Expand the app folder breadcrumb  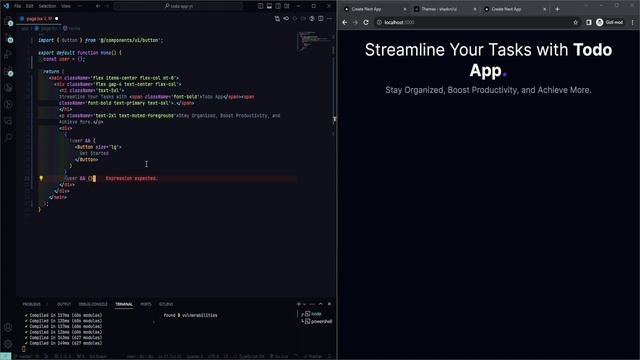point(25,29)
